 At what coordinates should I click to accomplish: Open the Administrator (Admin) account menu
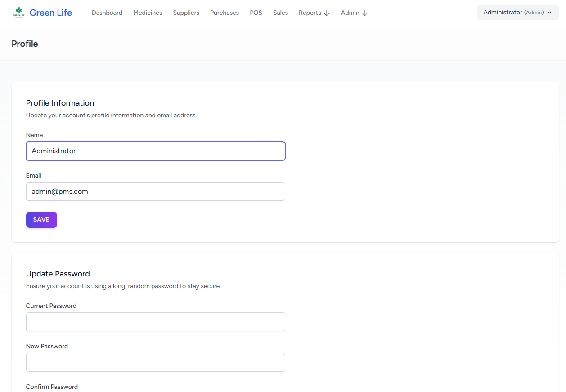click(x=517, y=13)
